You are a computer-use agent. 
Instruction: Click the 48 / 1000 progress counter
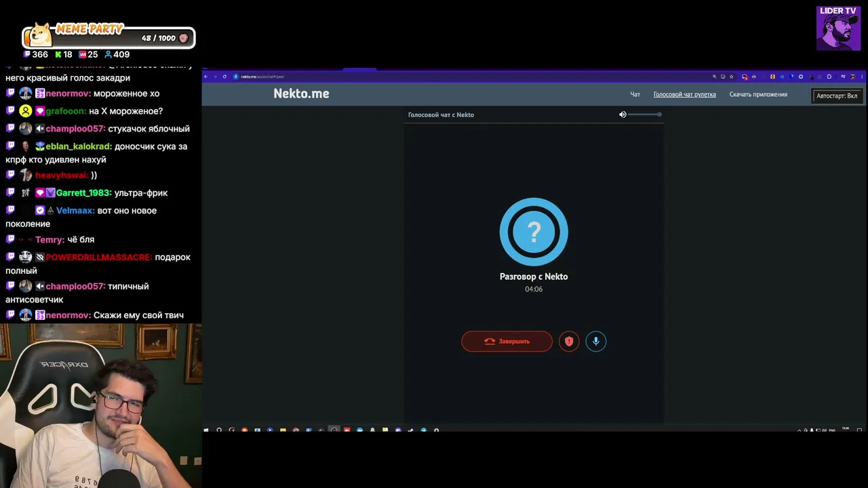click(x=159, y=39)
